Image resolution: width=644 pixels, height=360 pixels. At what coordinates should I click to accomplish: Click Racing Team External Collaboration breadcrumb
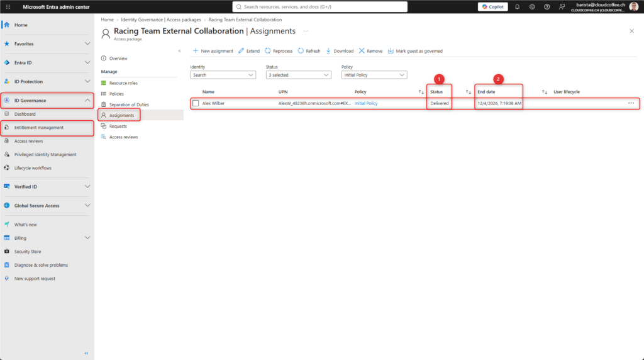pos(245,20)
